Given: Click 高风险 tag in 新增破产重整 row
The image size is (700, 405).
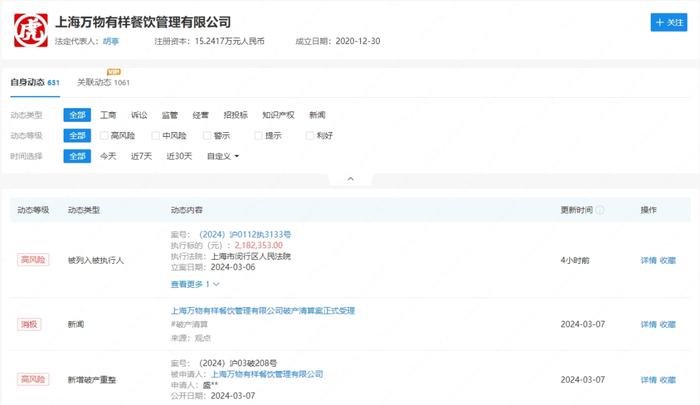Looking at the screenshot, I should [33, 380].
